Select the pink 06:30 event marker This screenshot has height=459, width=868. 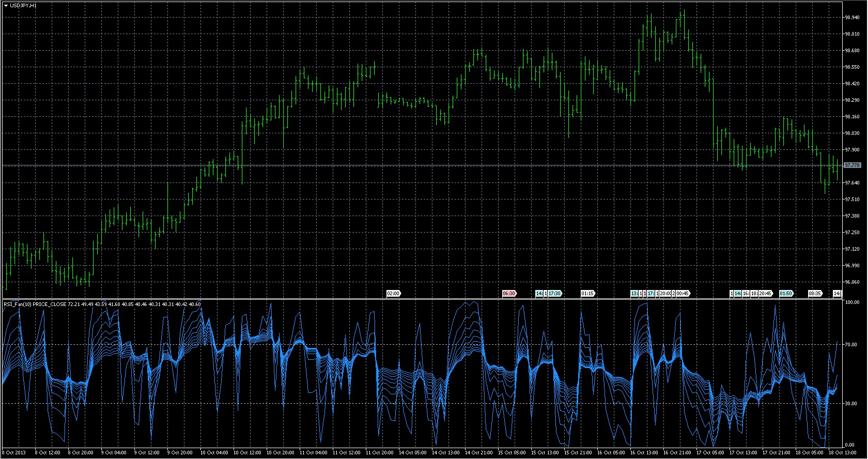509,294
